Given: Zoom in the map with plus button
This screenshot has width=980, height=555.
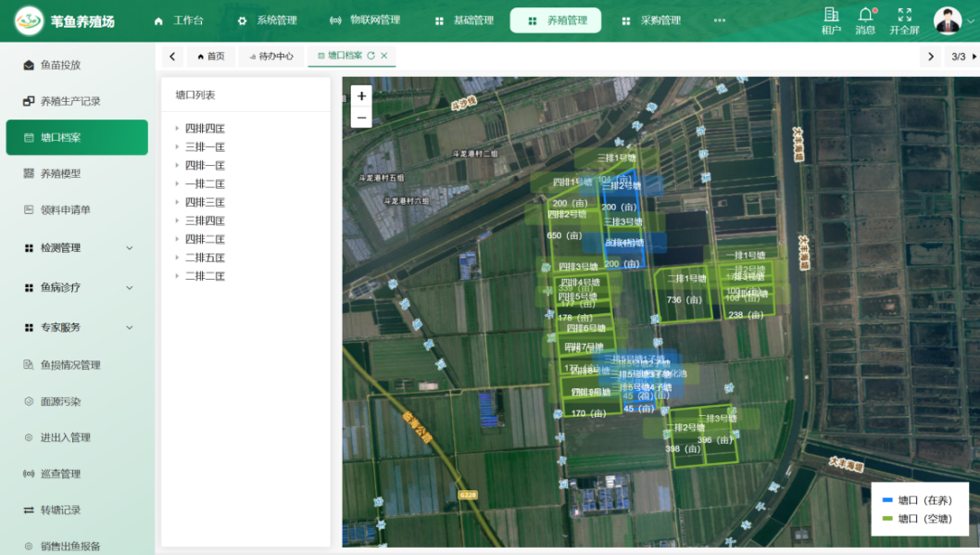Looking at the screenshot, I should (362, 96).
